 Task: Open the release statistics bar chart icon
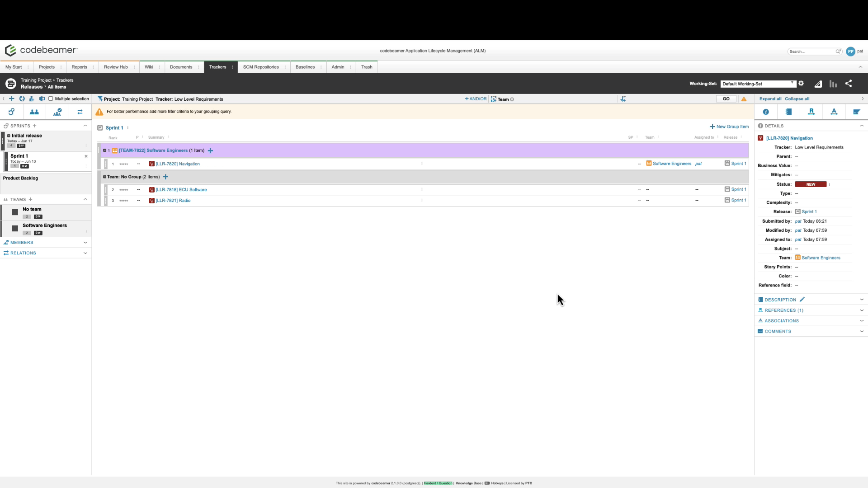(833, 84)
